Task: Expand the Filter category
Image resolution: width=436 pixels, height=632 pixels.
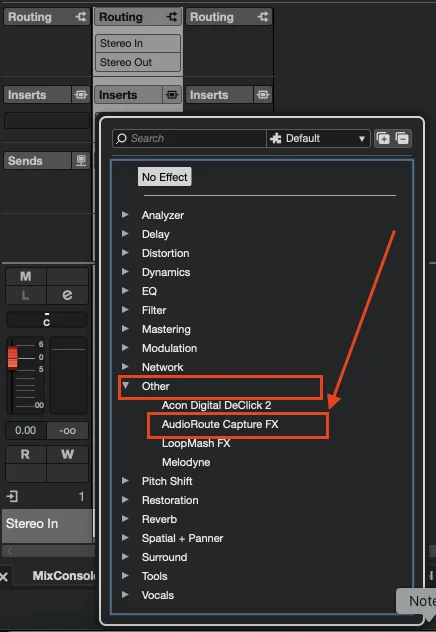Action: click(125, 310)
